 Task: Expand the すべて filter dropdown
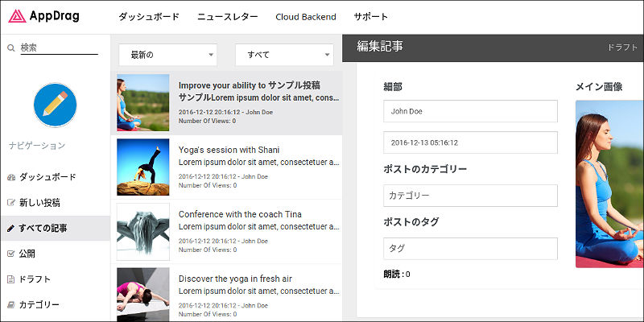click(x=284, y=55)
